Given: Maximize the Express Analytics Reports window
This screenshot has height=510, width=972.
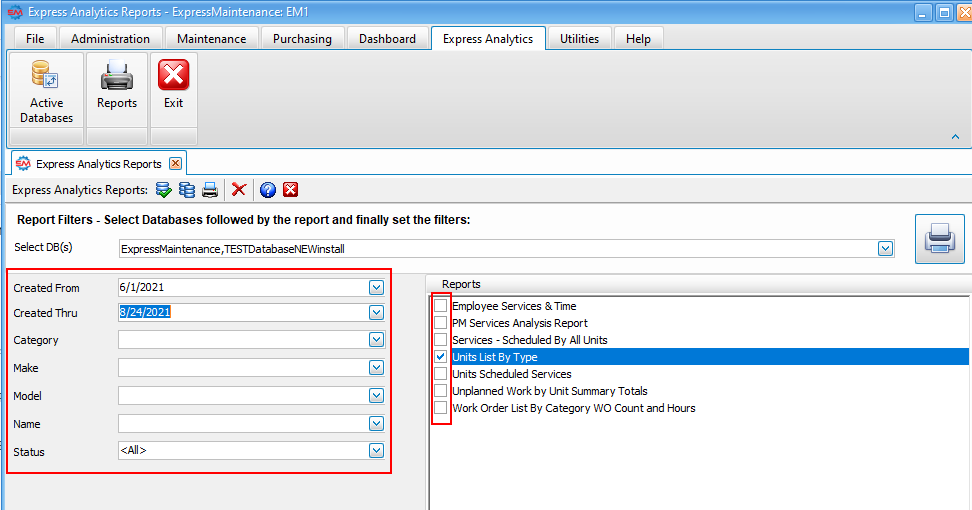Looking at the screenshot, I should pyautogui.click(x=944, y=12).
